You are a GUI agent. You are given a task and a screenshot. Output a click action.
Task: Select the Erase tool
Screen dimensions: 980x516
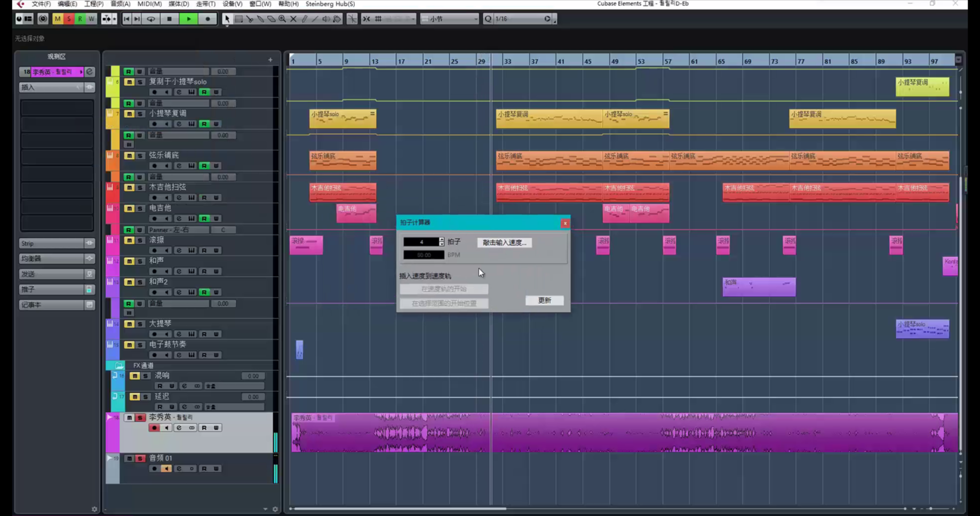tap(271, 19)
